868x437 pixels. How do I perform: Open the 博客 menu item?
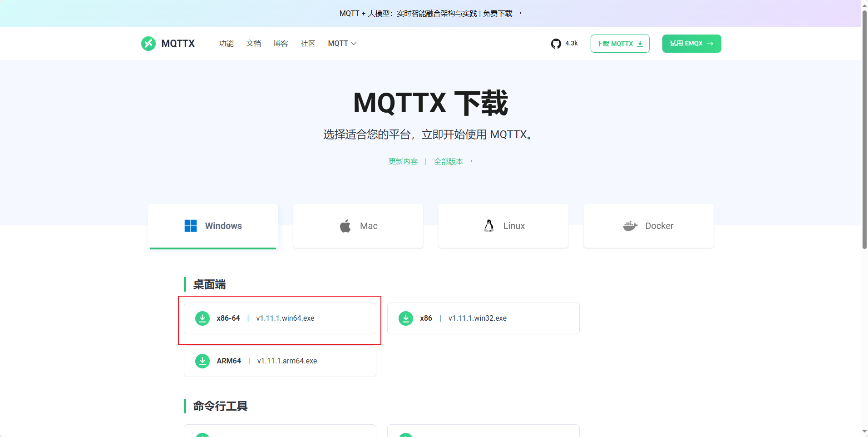pyautogui.click(x=281, y=44)
